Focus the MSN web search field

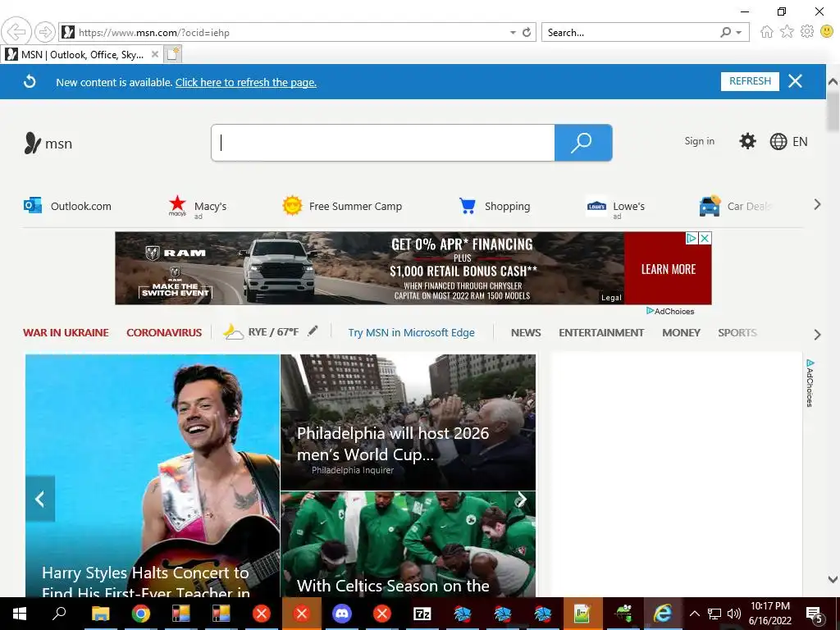[x=383, y=143]
